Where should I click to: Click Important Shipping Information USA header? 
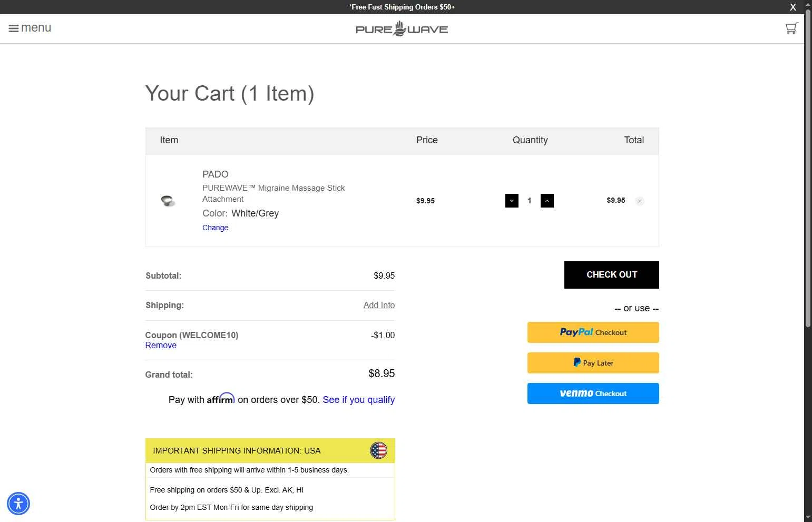click(270, 450)
